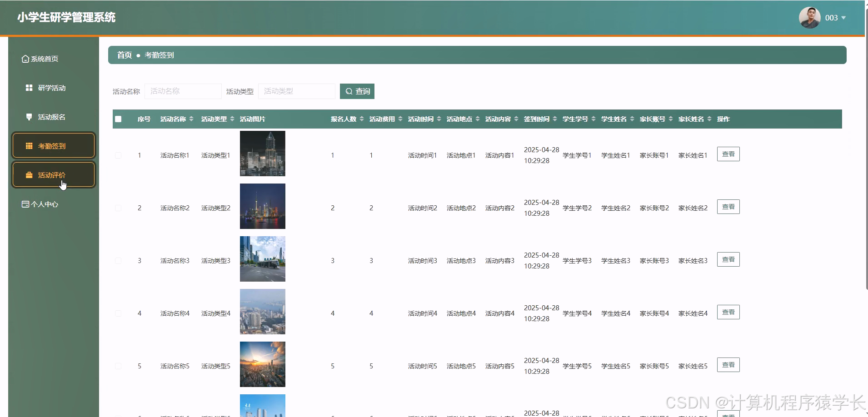
Task: Check the checkbox for row 活动名称3
Action: (x=118, y=261)
